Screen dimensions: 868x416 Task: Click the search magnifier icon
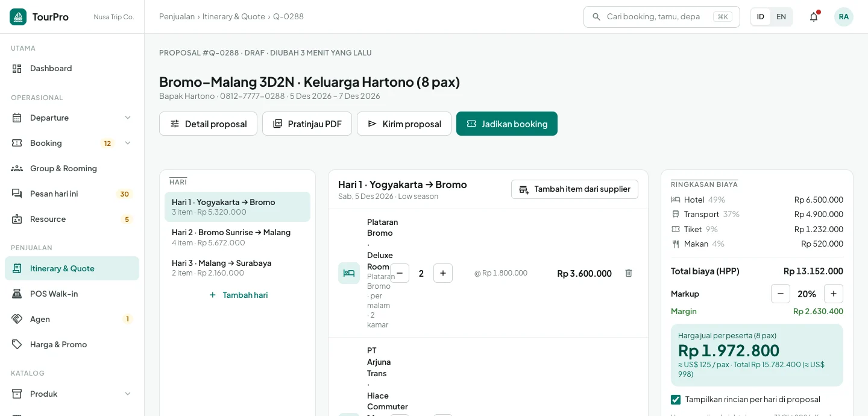(x=597, y=17)
